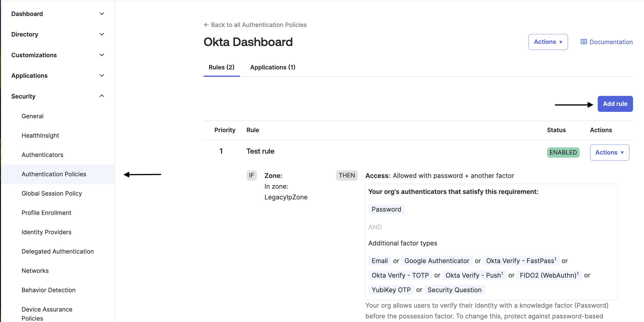
Task: Open Delegated Authentication in the sidebar
Action: pyautogui.click(x=57, y=251)
